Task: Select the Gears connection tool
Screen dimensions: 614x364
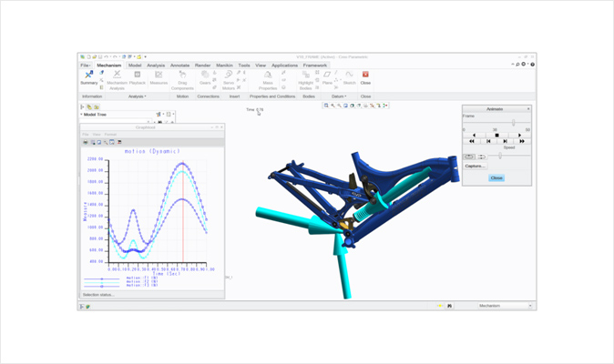Action: pos(205,77)
